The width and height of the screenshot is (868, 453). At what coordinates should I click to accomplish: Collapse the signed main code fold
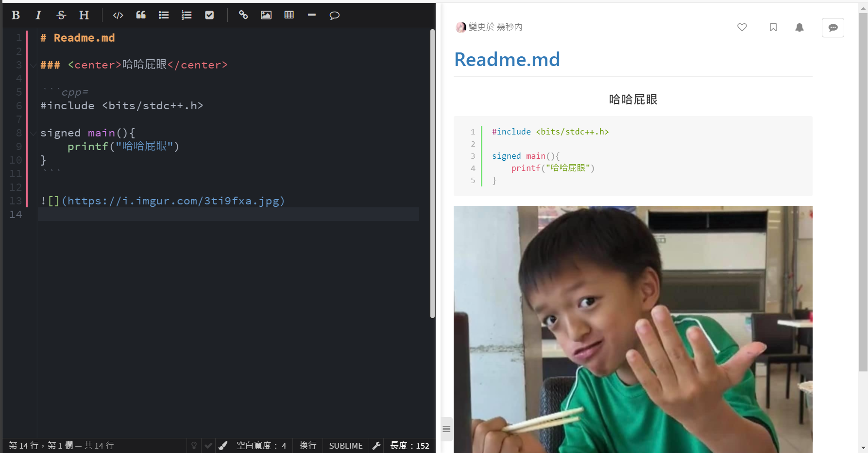point(33,133)
